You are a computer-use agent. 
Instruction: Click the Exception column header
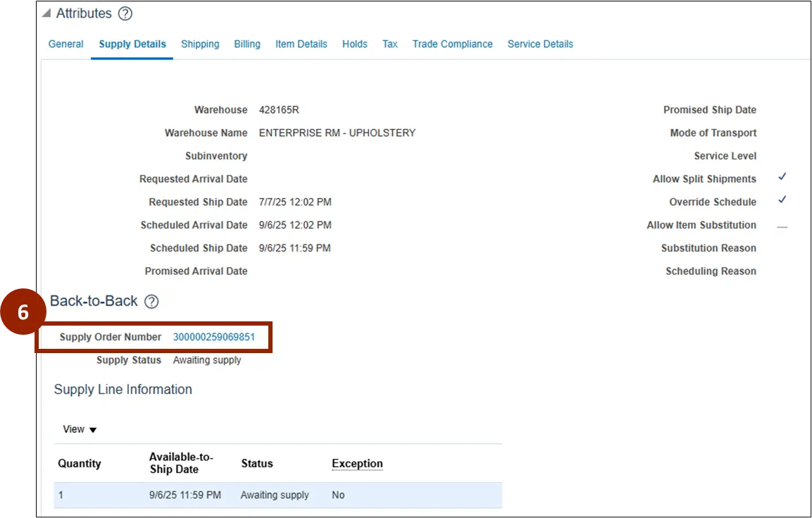[x=357, y=464]
